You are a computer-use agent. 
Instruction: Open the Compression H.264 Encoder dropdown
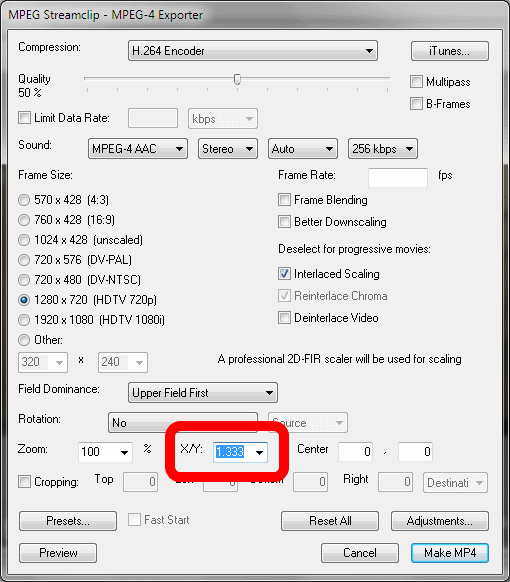point(253,51)
